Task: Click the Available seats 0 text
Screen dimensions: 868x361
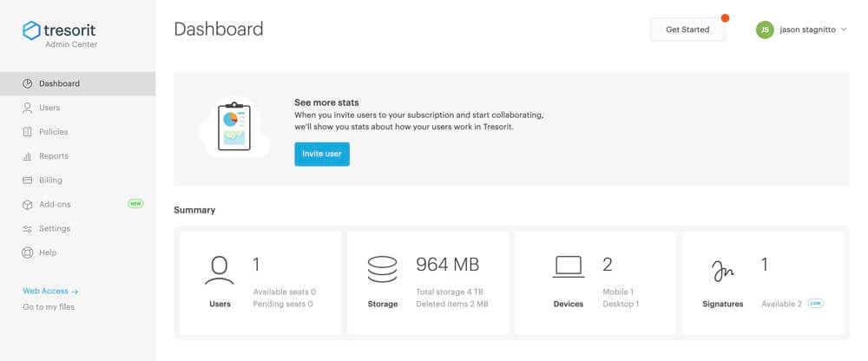Action: pyautogui.click(x=285, y=292)
